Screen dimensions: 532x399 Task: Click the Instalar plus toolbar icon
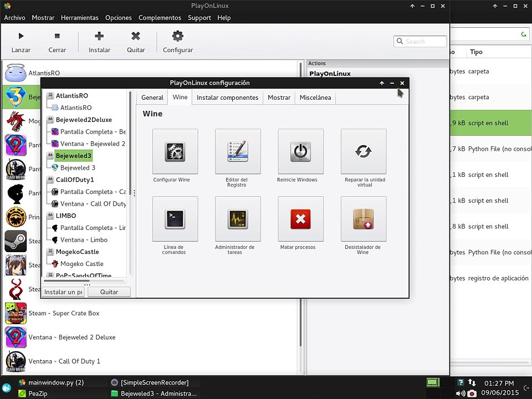[x=99, y=35]
